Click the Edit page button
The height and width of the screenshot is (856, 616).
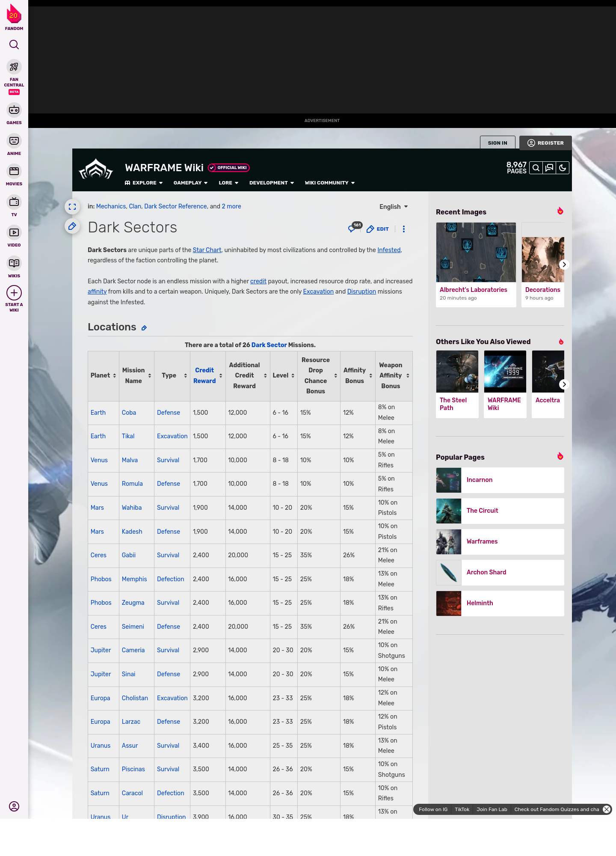378,229
